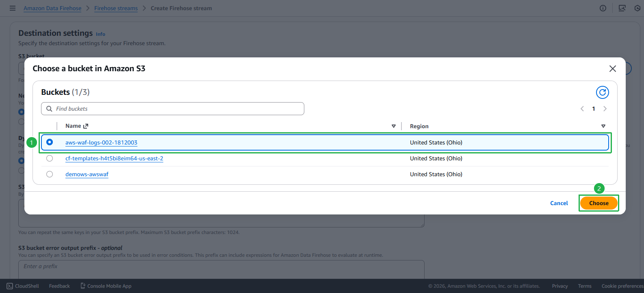
Task: Open the tutorials panel icon in header
Action: [x=622, y=8]
